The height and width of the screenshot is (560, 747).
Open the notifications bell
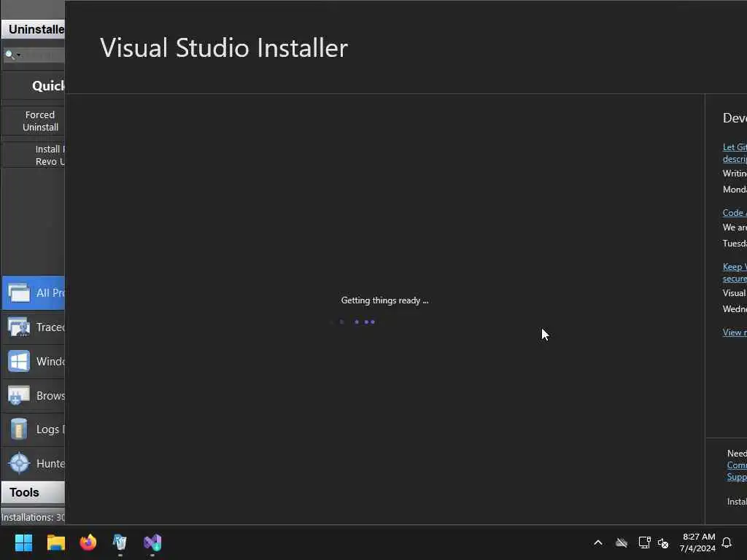click(x=727, y=542)
